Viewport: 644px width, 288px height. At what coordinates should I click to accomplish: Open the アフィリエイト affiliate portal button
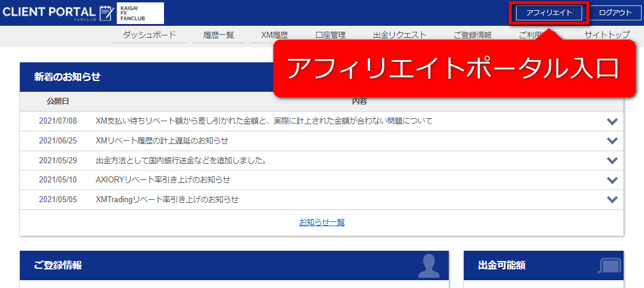(549, 13)
